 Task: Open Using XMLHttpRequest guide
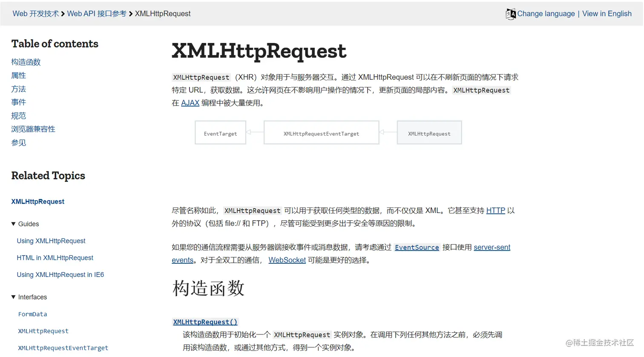(51, 241)
